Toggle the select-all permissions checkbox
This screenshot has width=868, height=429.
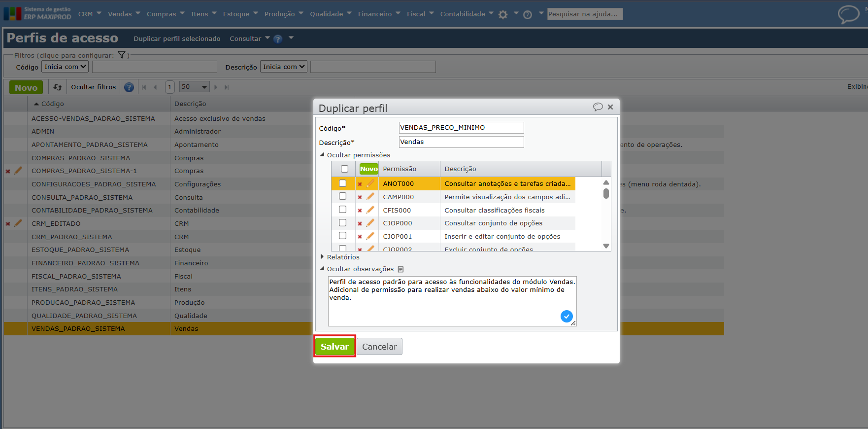pos(345,169)
